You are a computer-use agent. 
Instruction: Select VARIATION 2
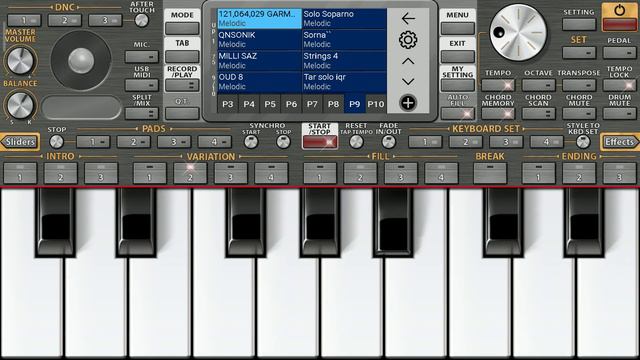190,173
